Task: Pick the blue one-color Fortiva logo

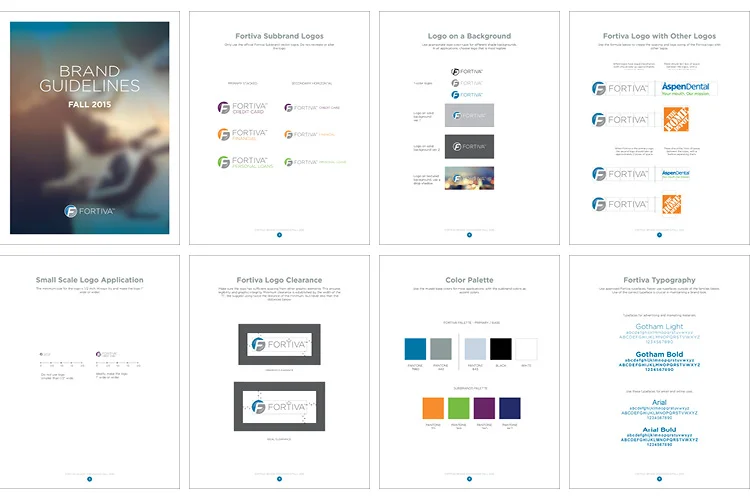Action: point(467,95)
